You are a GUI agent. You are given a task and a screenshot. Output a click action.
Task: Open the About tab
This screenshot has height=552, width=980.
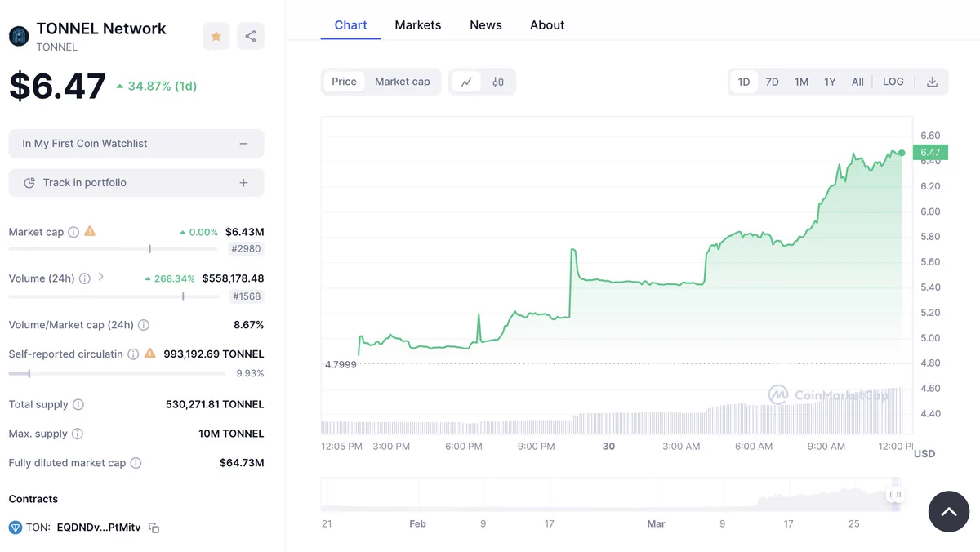pos(547,25)
